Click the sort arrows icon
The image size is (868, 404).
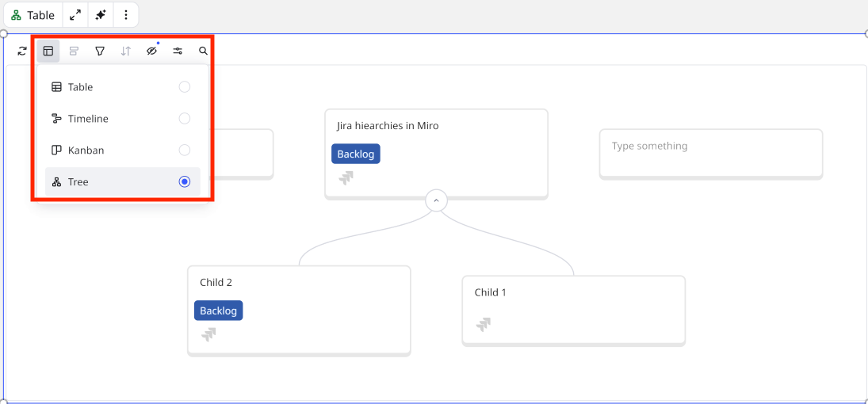pos(125,51)
